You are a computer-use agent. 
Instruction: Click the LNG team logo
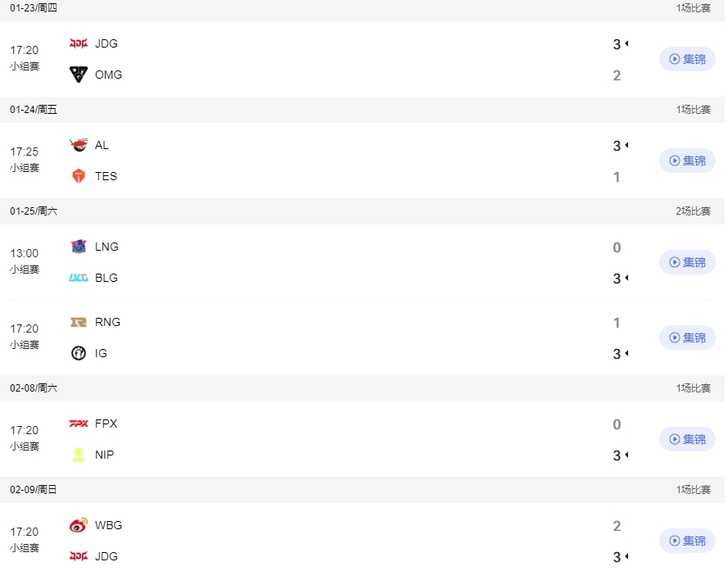pos(79,247)
